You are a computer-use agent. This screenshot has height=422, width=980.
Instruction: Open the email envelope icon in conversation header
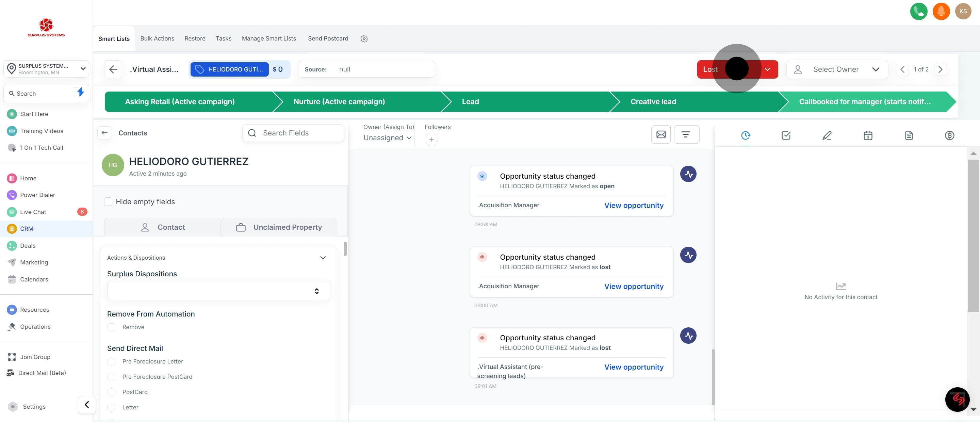661,134
